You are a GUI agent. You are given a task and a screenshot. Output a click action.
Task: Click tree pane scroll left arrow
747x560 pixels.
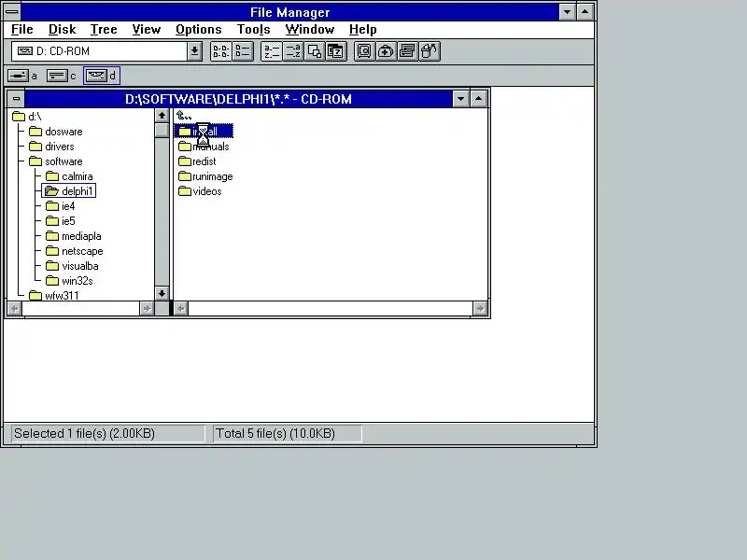tap(15, 309)
